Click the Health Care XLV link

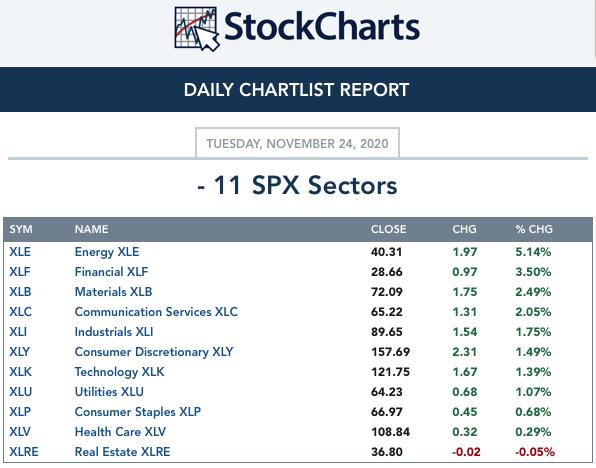pos(120,432)
